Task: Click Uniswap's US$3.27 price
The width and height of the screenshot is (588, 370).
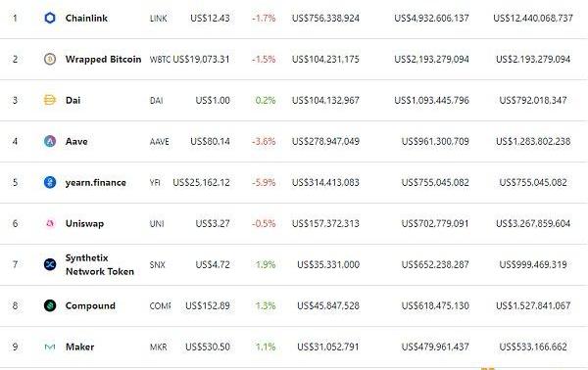Action: point(213,223)
